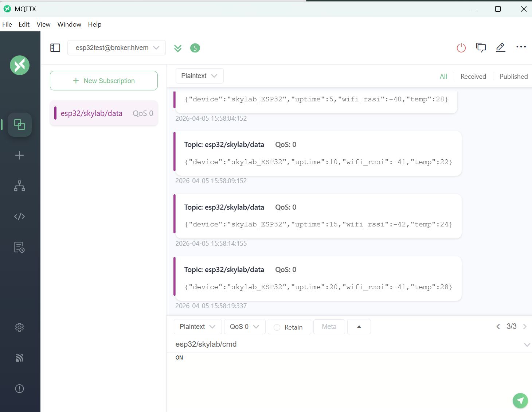Viewport: 532px width, 412px height.
Task: Open the Window menu
Action: [69, 24]
